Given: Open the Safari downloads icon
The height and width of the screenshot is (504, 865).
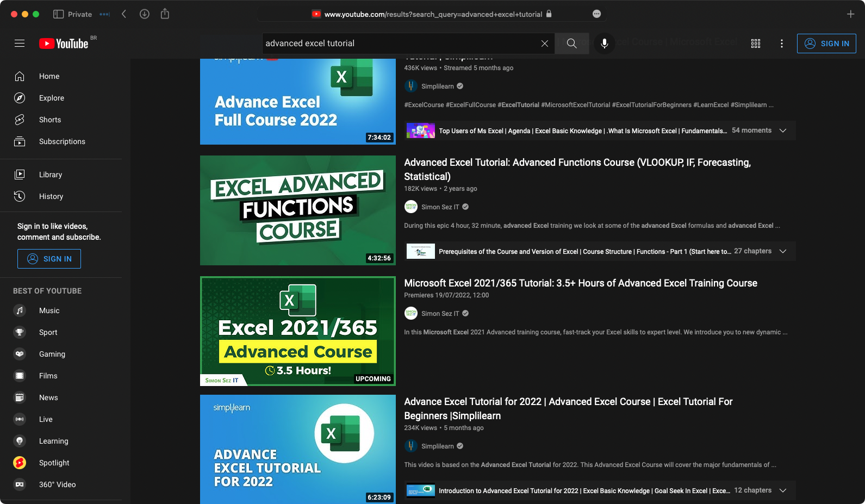Looking at the screenshot, I should 144,14.
